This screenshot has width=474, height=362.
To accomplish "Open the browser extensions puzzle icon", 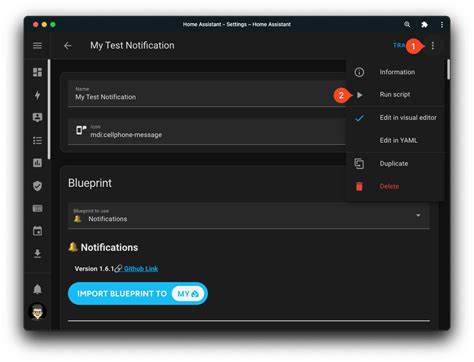I will coord(424,24).
